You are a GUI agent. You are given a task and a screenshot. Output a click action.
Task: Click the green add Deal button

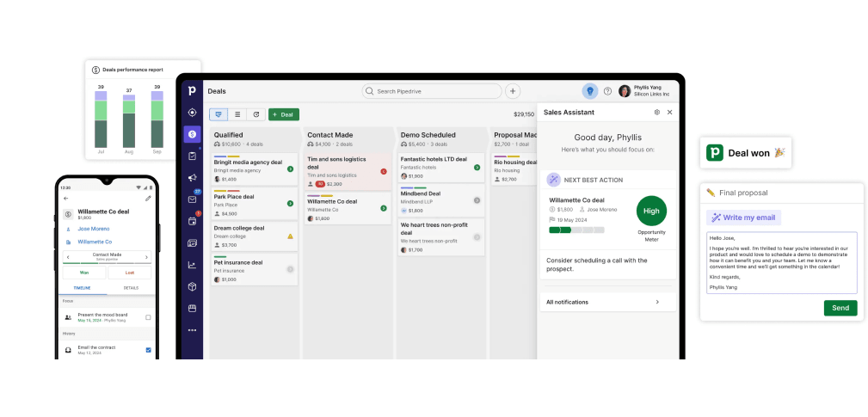283,114
